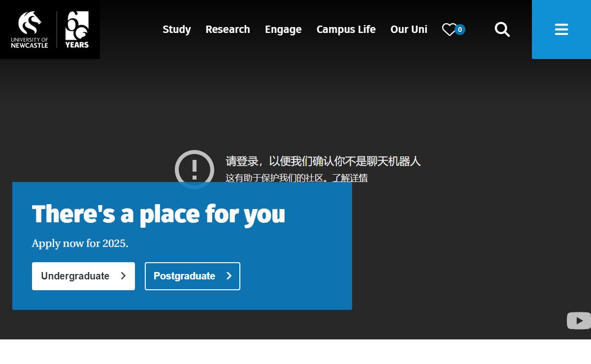Image resolution: width=591 pixels, height=364 pixels.
Task: Select Engage in the navigation bar
Action: pos(283,30)
